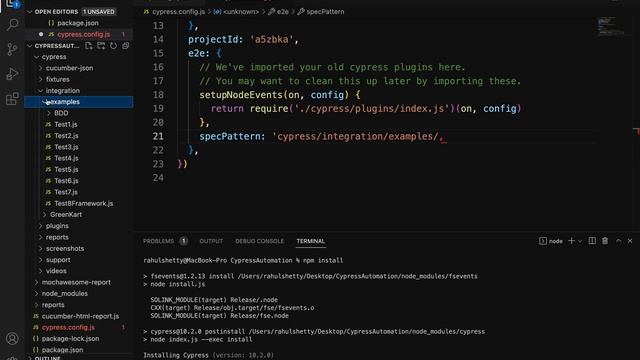The width and height of the screenshot is (640, 360).
Task: Expand the GreenKart folder
Action: click(44, 214)
